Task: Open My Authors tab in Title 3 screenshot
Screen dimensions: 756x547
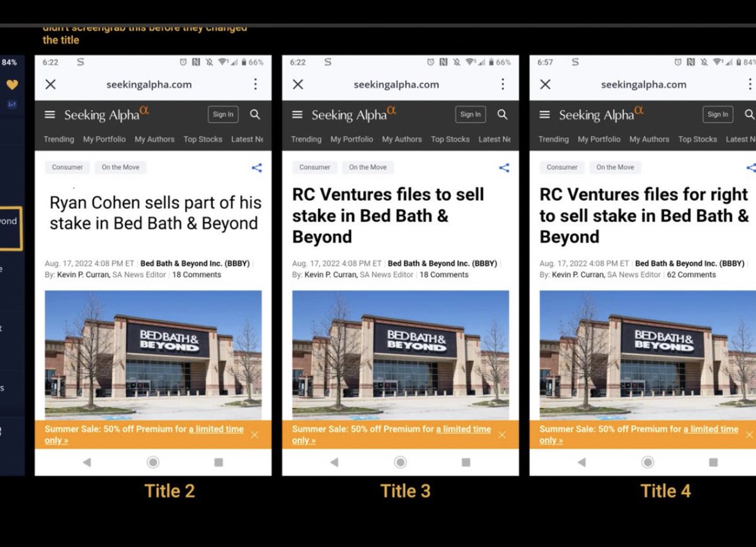Action: tap(402, 139)
